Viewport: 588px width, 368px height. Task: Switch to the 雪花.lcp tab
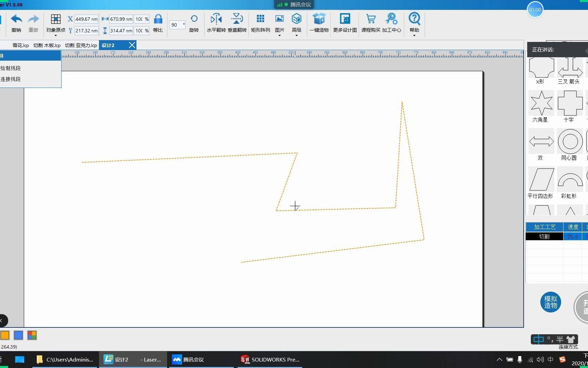point(20,45)
